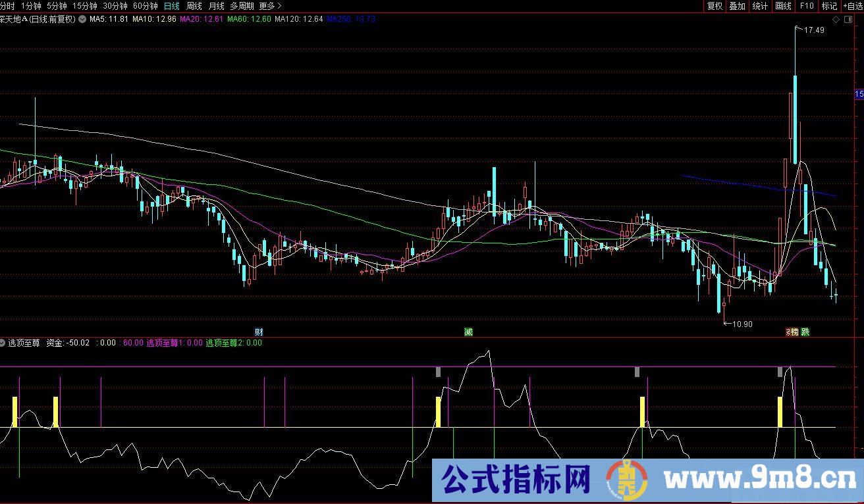
Task: Click the 榜 event marker
Action: click(x=794, y=332)
